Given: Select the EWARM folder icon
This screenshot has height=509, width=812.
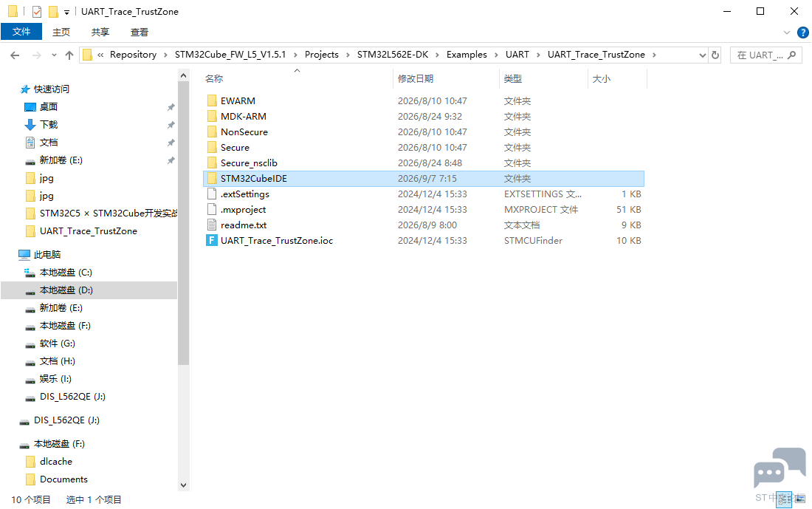Looking at the screenshot, I should point(212,100).
